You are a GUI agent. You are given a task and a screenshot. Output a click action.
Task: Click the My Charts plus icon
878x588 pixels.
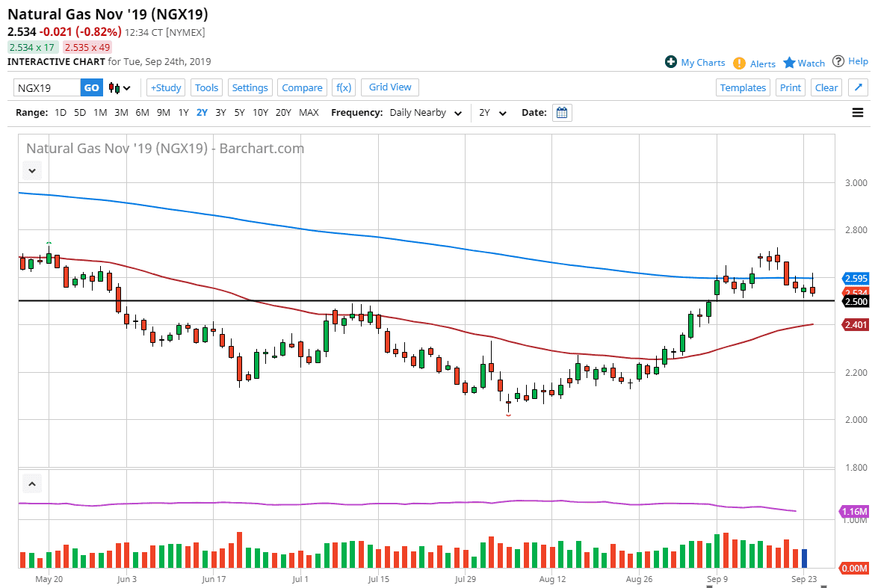[671, 62]
